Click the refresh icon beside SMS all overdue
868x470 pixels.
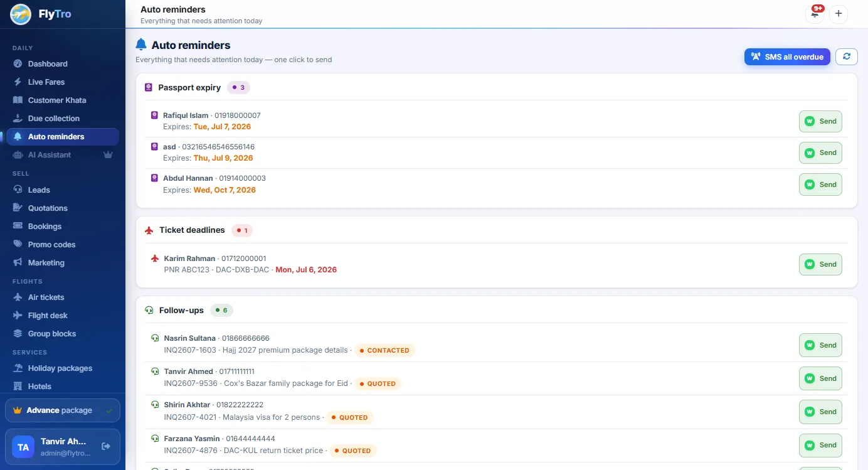pos(847,56)
